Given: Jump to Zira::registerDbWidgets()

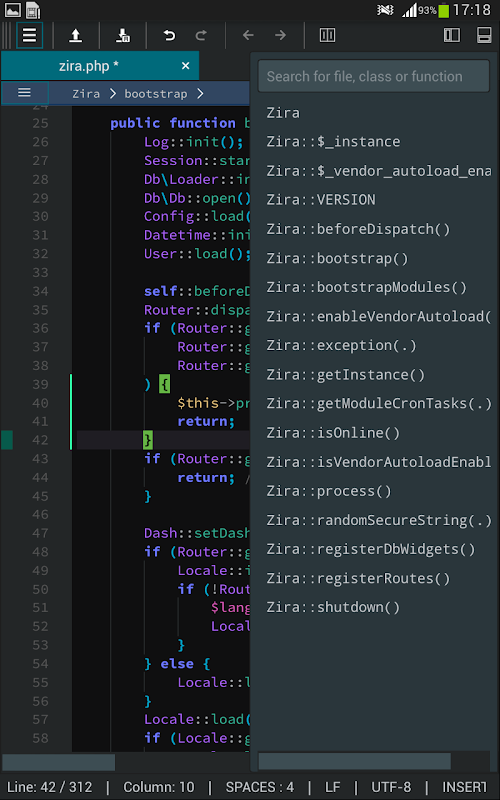Looking at the screenshot, I should click(370, 549).
